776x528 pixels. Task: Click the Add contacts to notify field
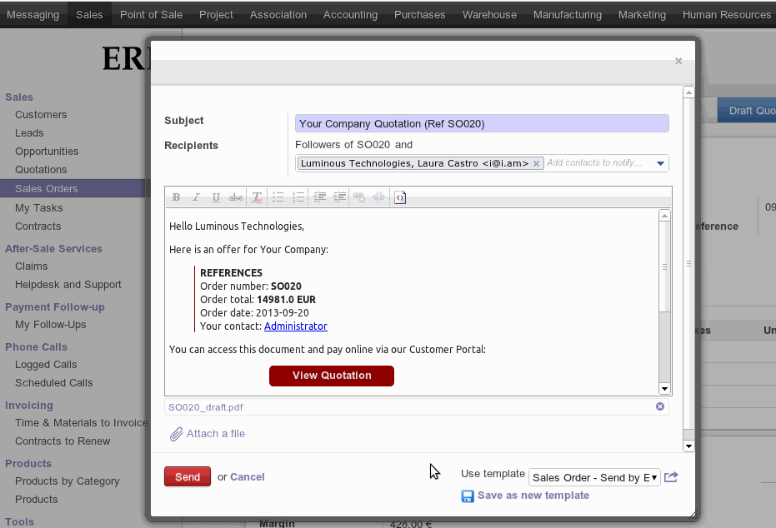point(594,163)
